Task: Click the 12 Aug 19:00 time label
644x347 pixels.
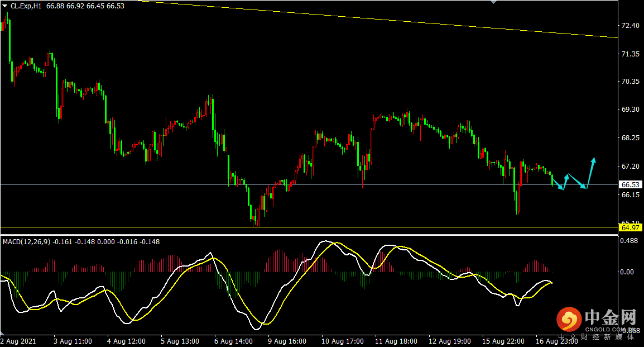Action: [x=450, y=341]
